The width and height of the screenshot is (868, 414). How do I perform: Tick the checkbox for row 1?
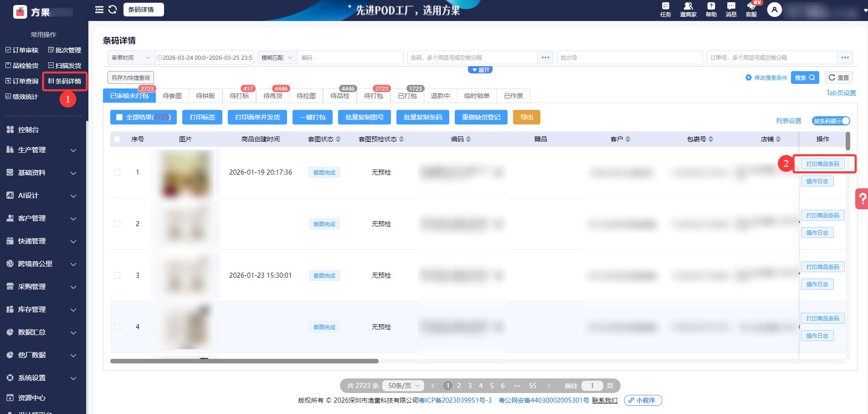[x=117, y=172]
